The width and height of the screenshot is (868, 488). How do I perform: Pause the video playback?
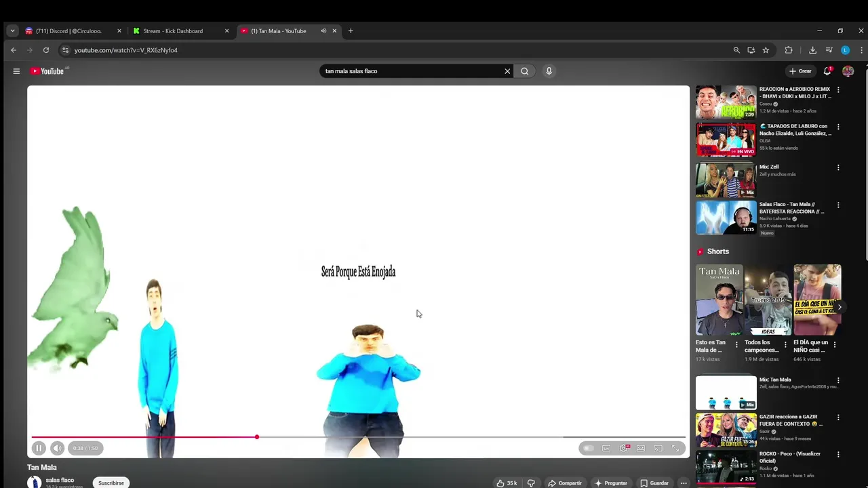39,448
